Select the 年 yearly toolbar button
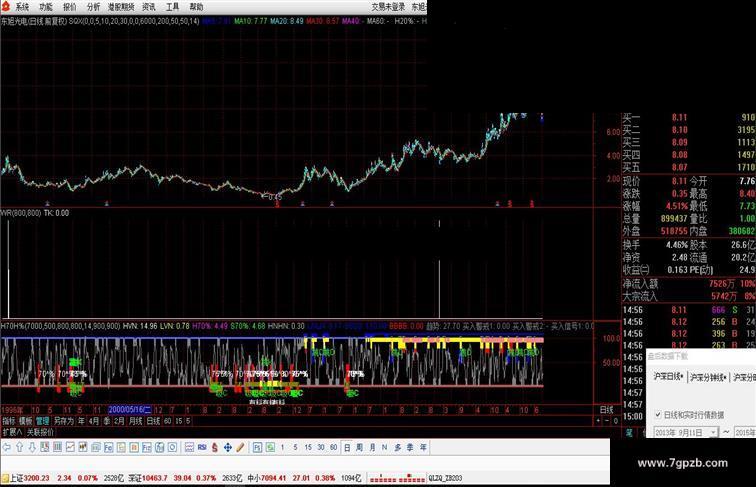 pyautogui.click(x=423, y=447)
